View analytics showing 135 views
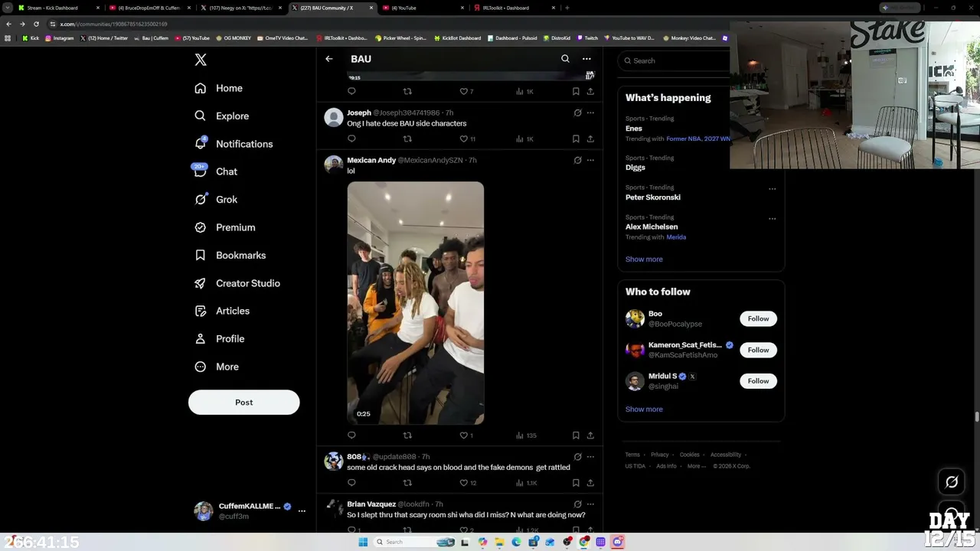980x551 pixels. [526, 435]
